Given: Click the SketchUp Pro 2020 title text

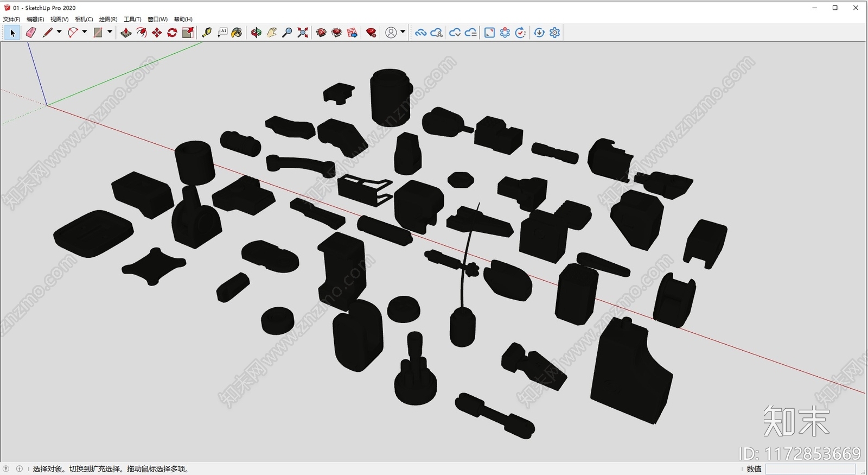Looking at the screenshot, I should [50, 8].
